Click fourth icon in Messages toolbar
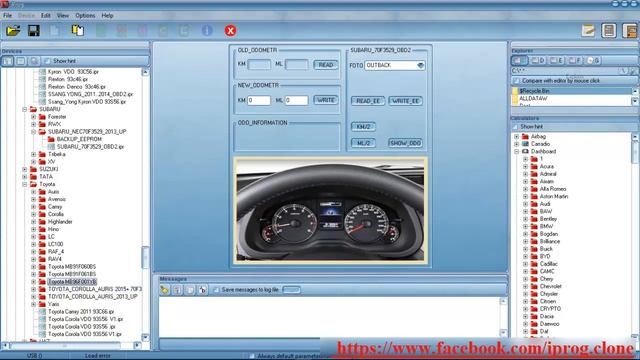This screenshot has height=360, width=640. 202,290
